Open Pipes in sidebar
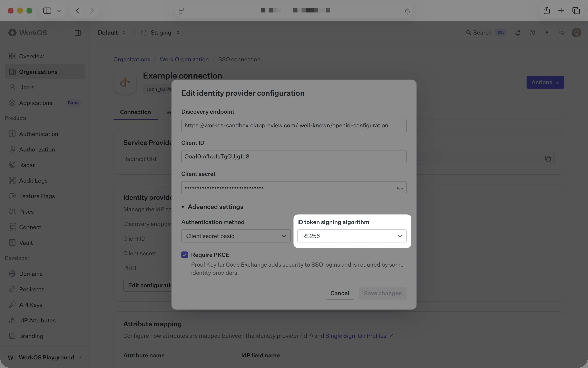Image resolution: width=588 pixels, height=368 pixels. (45, 212)
